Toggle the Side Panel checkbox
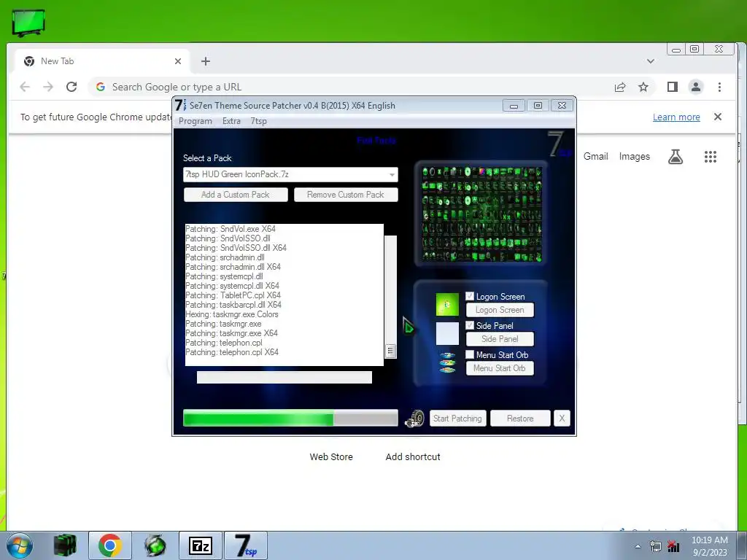This screenshot has width=747, height=560. [470, 325]
